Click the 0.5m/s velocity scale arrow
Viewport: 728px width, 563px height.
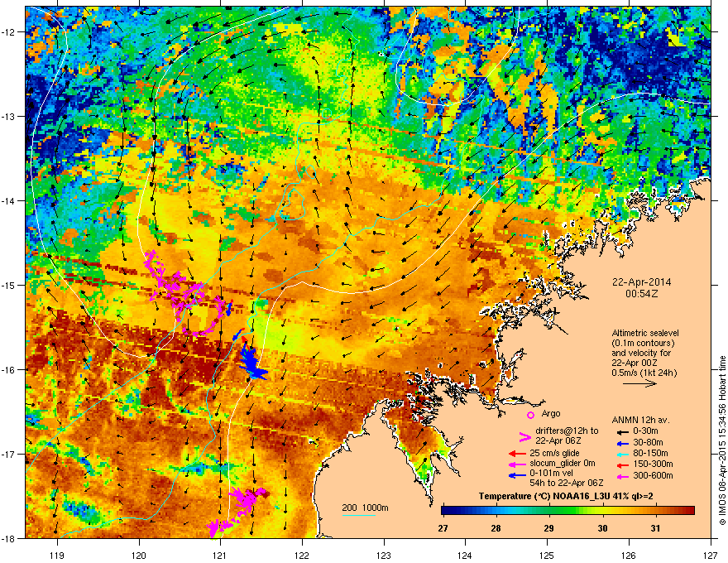[639, 383]
